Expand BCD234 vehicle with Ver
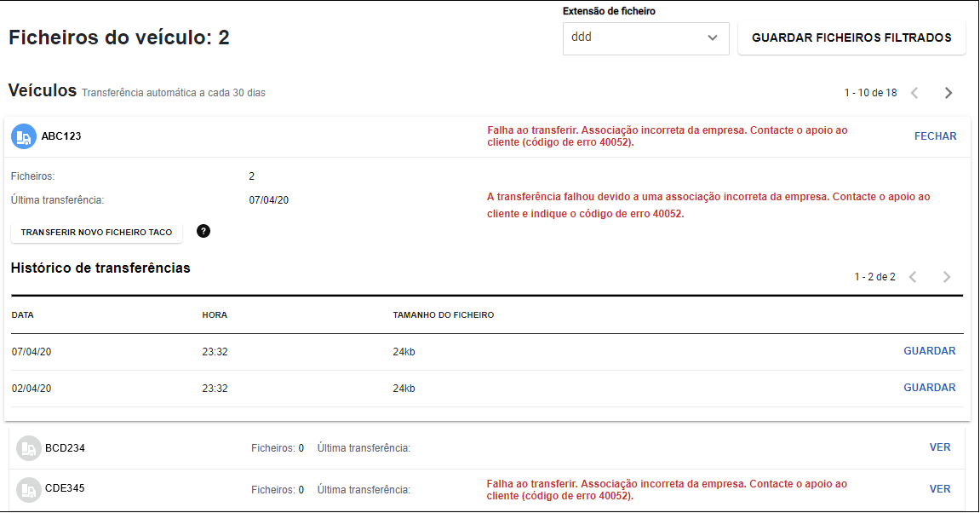Screen dimensions: 980x513 coord(940,447)
